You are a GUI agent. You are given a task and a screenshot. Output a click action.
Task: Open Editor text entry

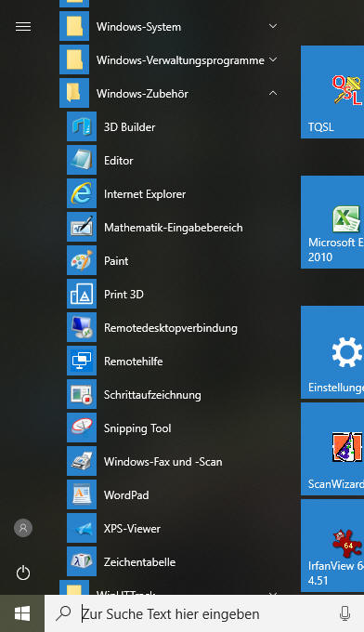(118, 161)
